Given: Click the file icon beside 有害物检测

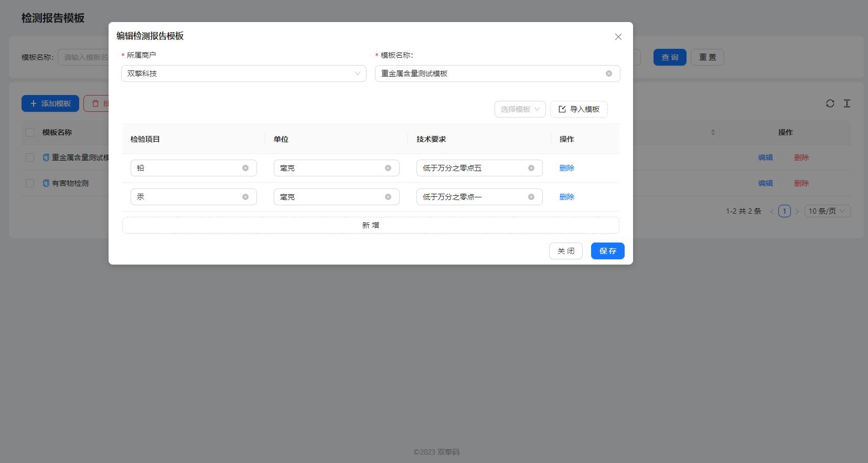Looking at the screenshot, I should coord(46,183).
